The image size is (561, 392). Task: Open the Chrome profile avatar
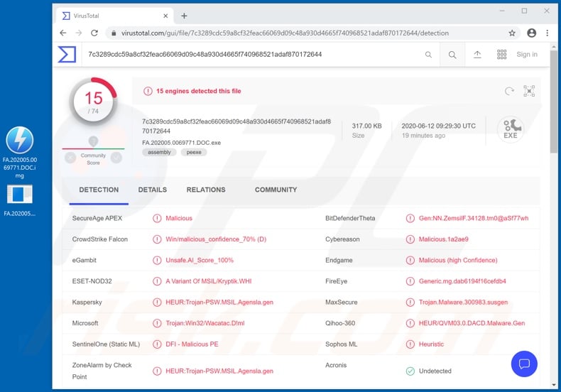point(532,33)
